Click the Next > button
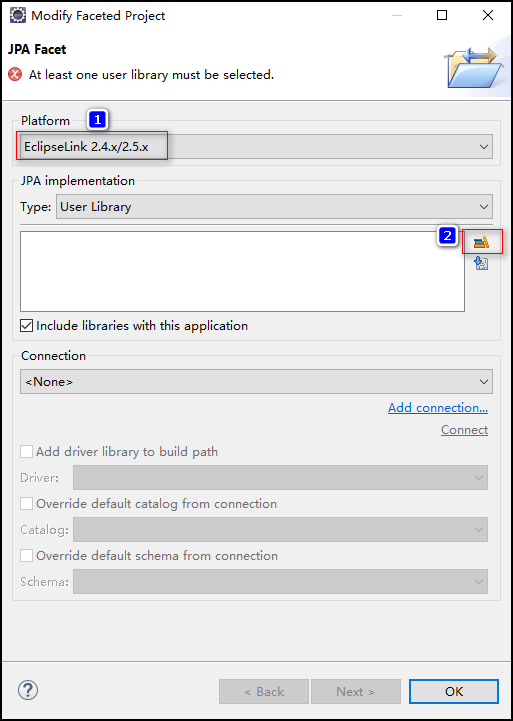Screen dimensions: 513x721 [355, 692]
